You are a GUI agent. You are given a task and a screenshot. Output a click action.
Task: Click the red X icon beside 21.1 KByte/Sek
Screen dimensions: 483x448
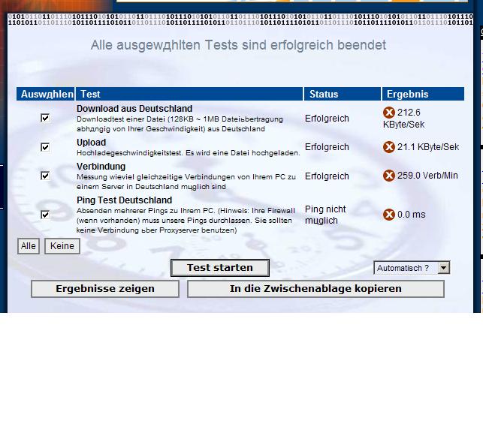[389, 147]
